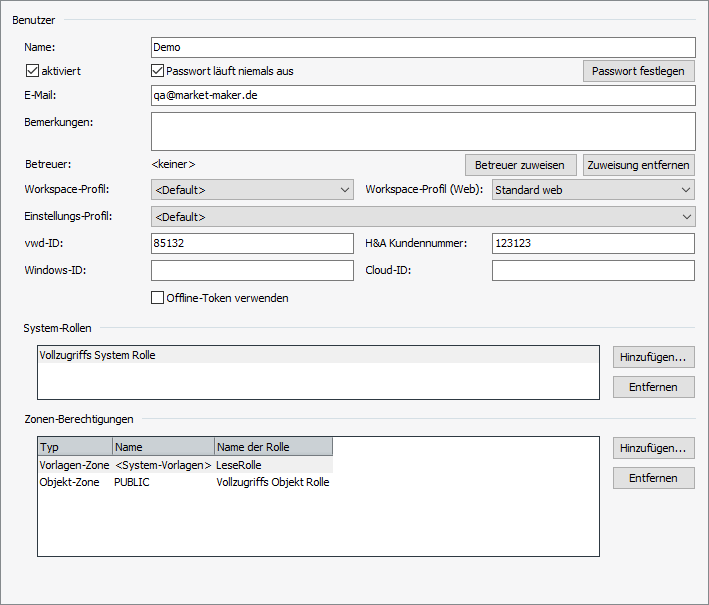Screen dimensions: 709x605
Task: Add a system role via System-Rollen 'Hinzufügen...'
Action: (653, 357)
